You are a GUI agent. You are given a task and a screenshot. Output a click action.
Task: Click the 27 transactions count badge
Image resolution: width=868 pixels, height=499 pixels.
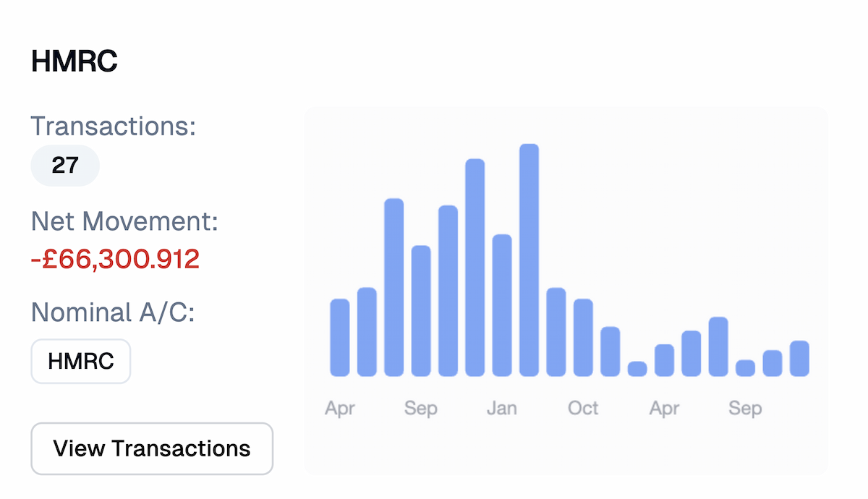(65, 166)
